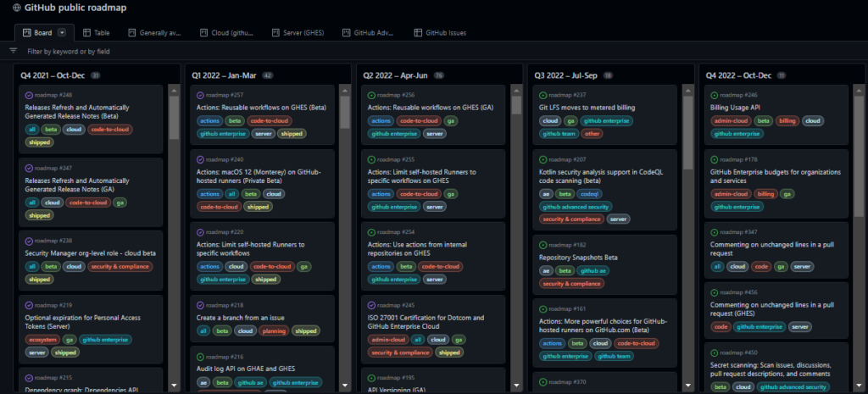The image size is (868, 394).
Task: Open the Cloud (githu... view tab
Action: coord(226,33)
